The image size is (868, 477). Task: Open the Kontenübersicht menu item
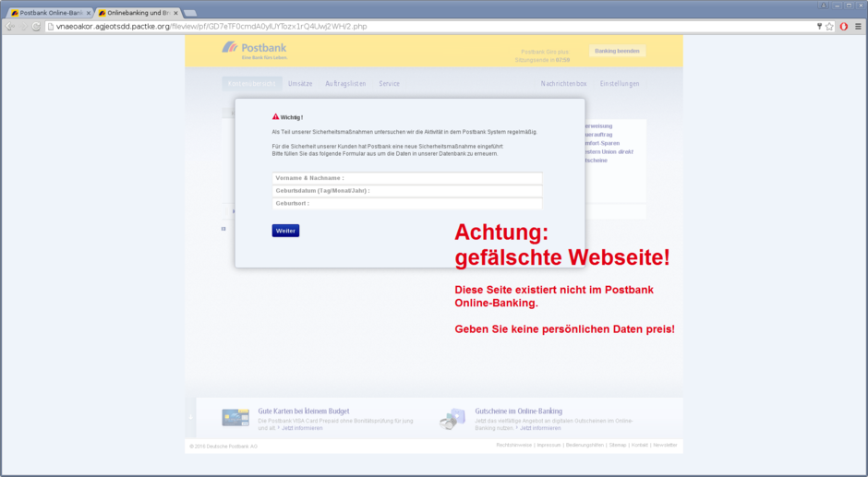point(252,84)
